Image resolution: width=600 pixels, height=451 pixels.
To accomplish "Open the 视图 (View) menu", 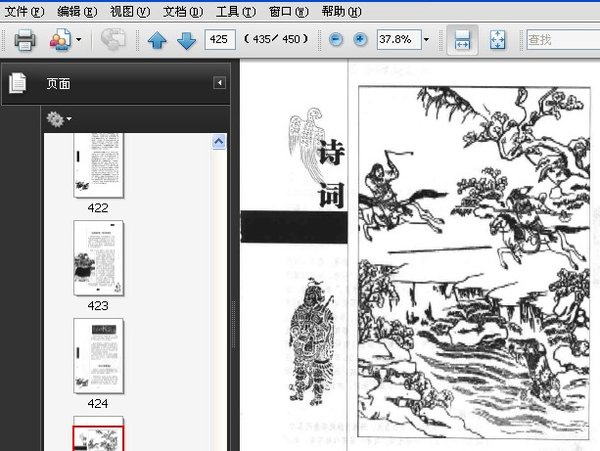I will (129, 11).
